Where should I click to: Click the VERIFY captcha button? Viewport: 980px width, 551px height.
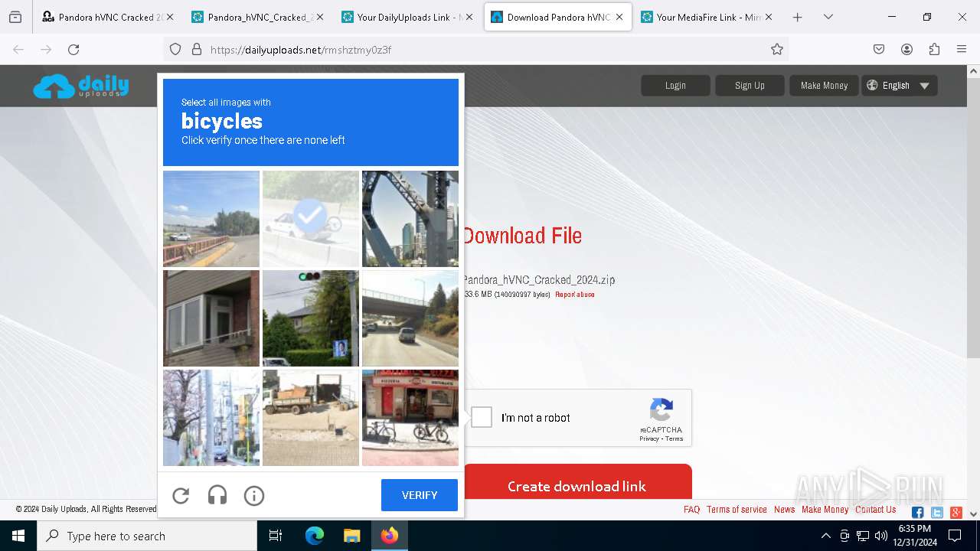click(x=420, y=495)
